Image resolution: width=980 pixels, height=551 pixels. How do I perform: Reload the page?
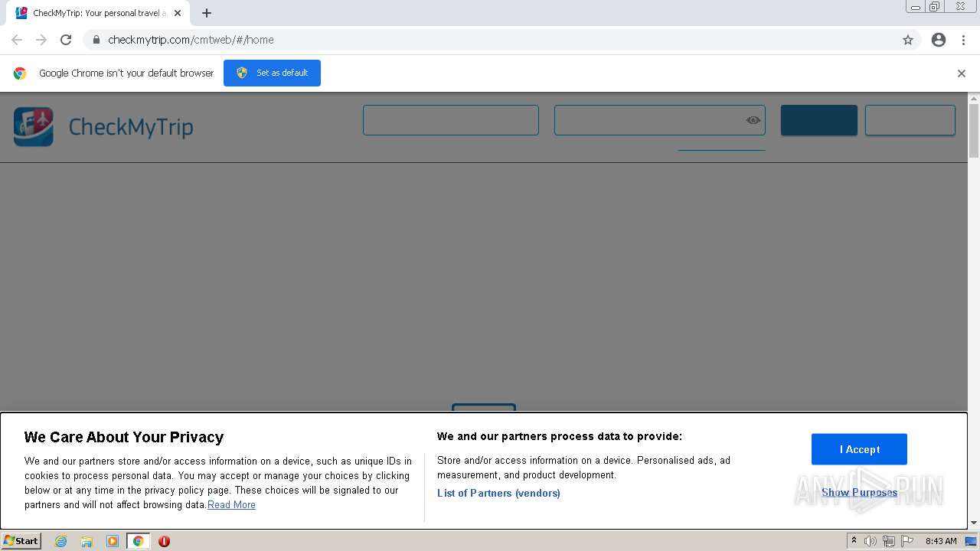(66, 40)
